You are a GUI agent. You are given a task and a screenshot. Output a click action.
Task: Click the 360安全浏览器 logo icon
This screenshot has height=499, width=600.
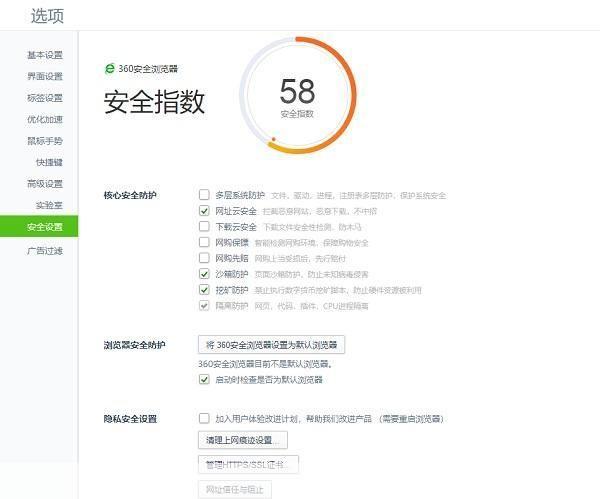(109, 69)
